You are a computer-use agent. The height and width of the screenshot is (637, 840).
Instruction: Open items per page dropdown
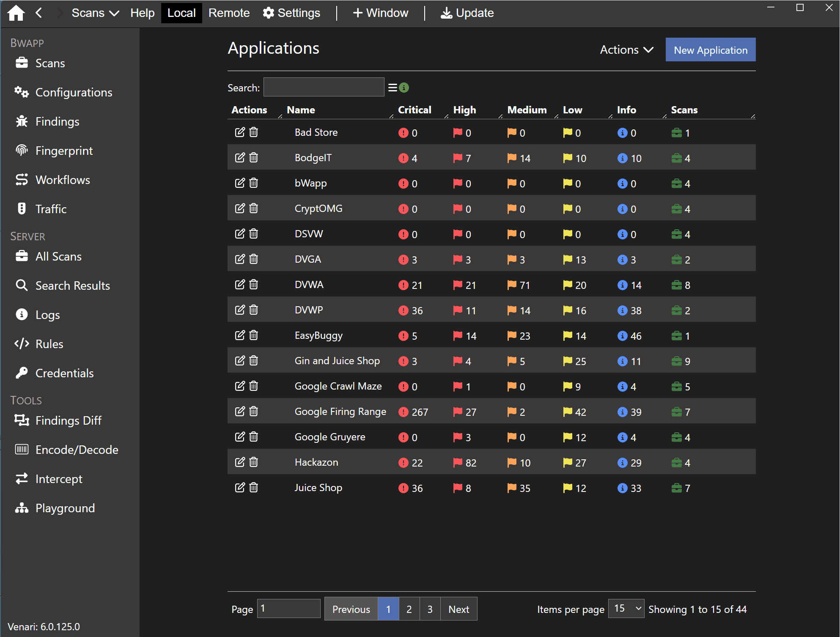626,609
